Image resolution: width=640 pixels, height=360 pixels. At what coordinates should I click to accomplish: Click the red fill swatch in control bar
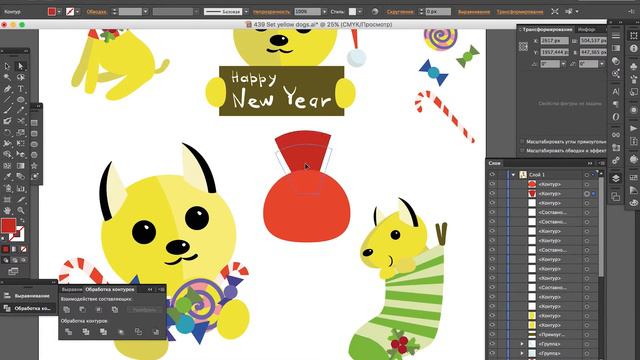point(51,12)
